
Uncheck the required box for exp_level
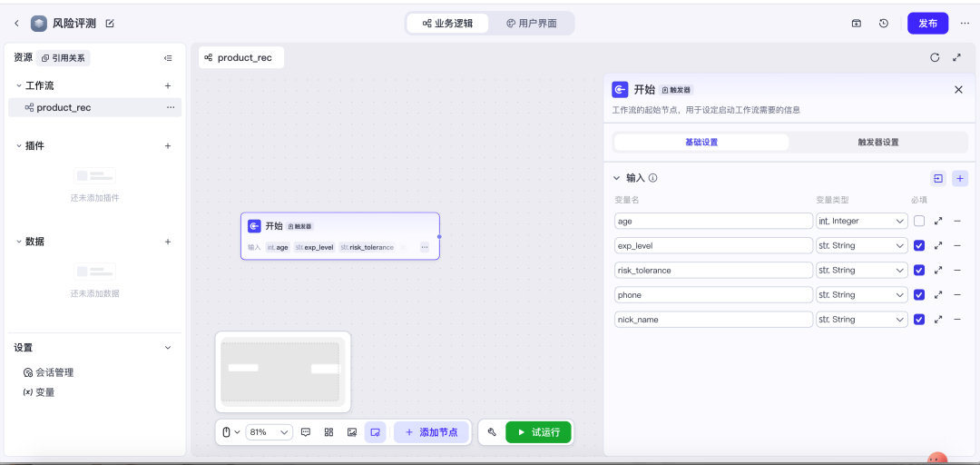(x=918, y=245)
